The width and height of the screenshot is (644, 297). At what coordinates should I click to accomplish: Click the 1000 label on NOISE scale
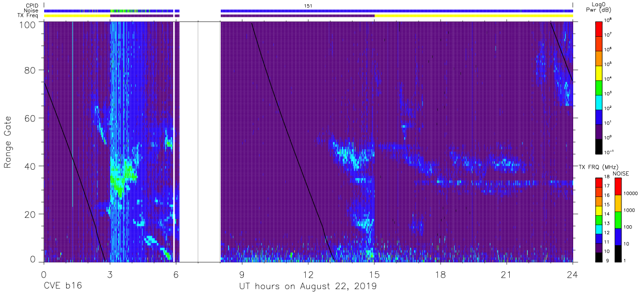tap(629, 210)
